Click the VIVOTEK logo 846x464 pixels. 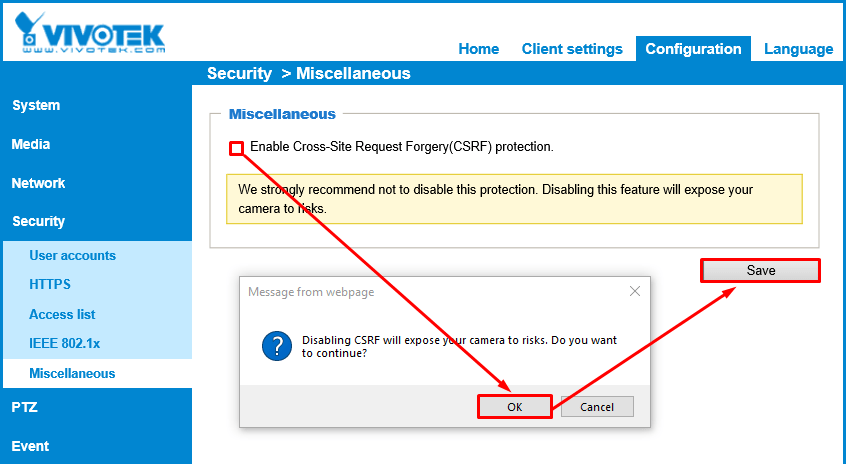coord(90,33)
